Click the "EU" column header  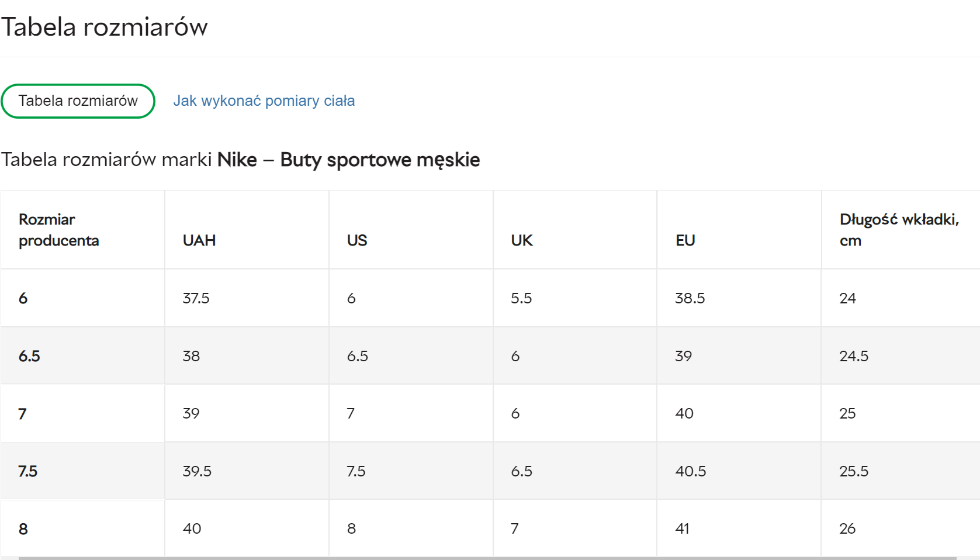pos(685,240)
